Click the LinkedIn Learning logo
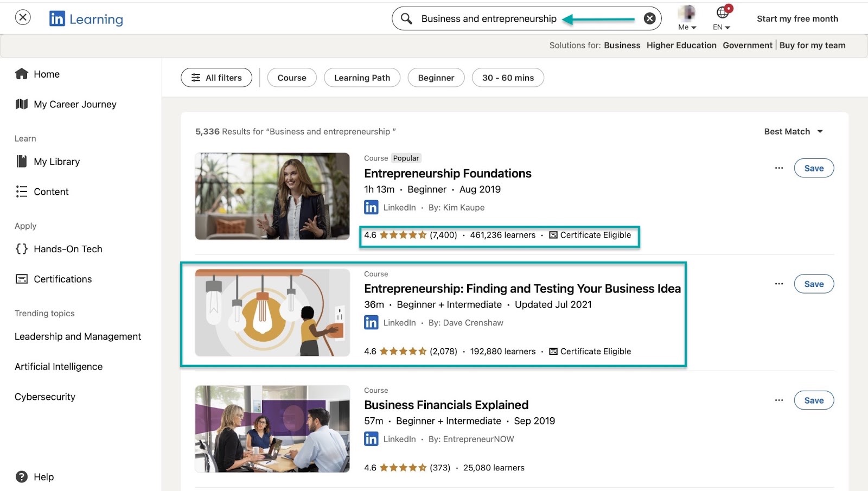Viewport: 868px width, 491px height. (86, 18)
